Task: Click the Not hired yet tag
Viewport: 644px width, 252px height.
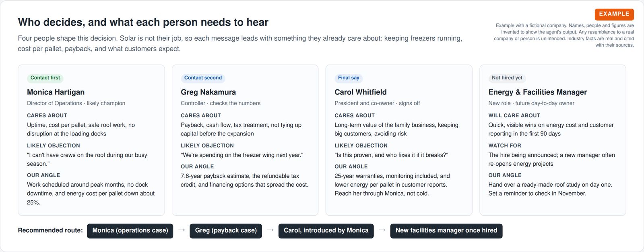Action: pyautogui.click(x=507, y=78)
